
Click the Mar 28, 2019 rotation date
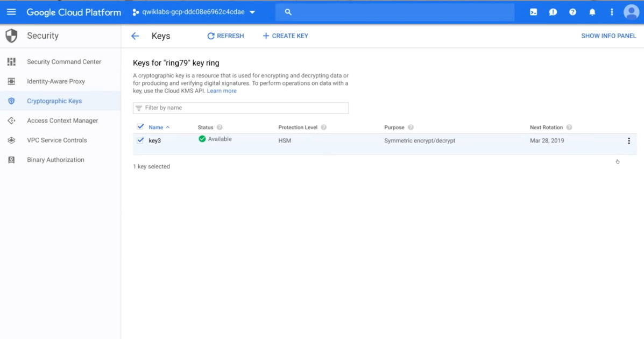pos(547,140)
